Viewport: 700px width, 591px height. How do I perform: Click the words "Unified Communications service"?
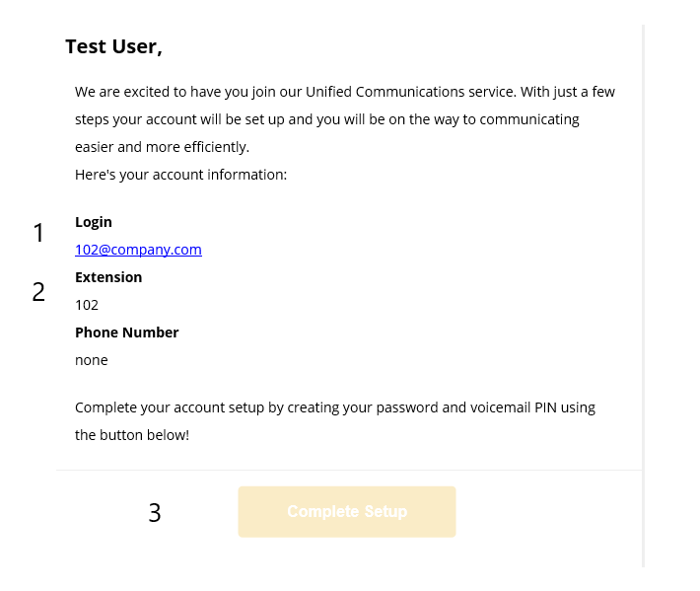(405, 92)
